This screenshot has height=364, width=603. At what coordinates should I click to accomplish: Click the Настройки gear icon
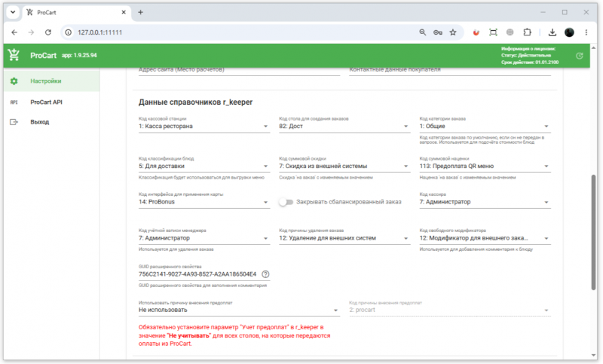click(14, 81)
